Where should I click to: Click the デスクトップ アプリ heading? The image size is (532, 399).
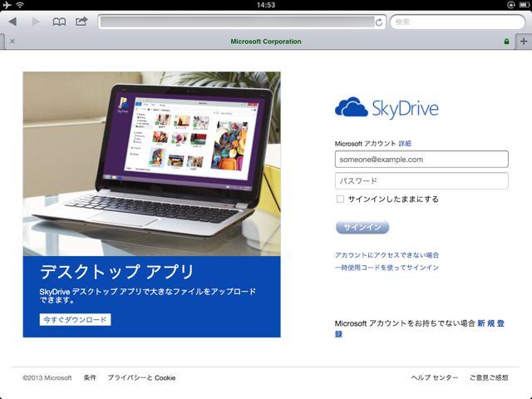coord(116,272)
